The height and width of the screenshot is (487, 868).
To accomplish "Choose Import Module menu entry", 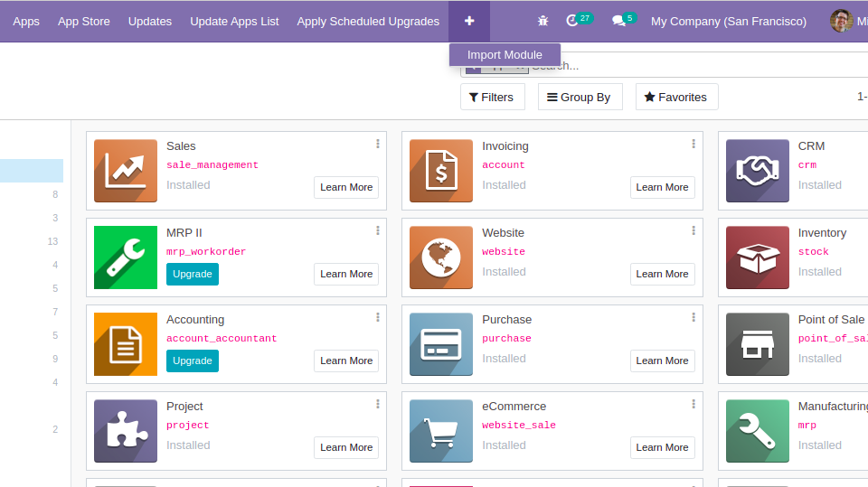I will 505,55.
